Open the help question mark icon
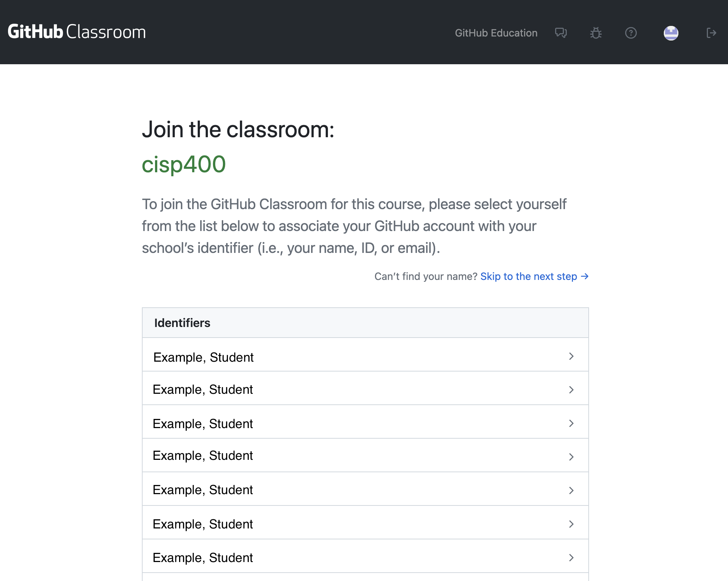The width and height of the screenshot is (728, 581). coord(631,33)
